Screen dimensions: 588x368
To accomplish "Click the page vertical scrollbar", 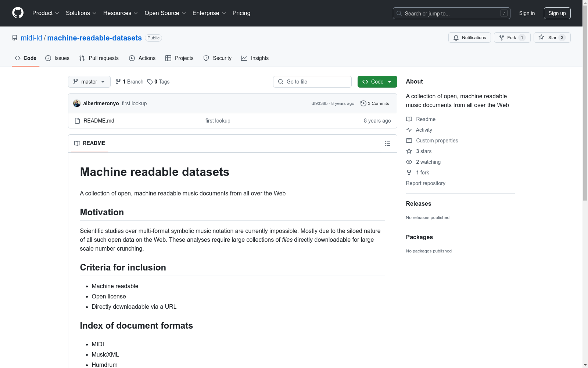I will tap(585, 103).
